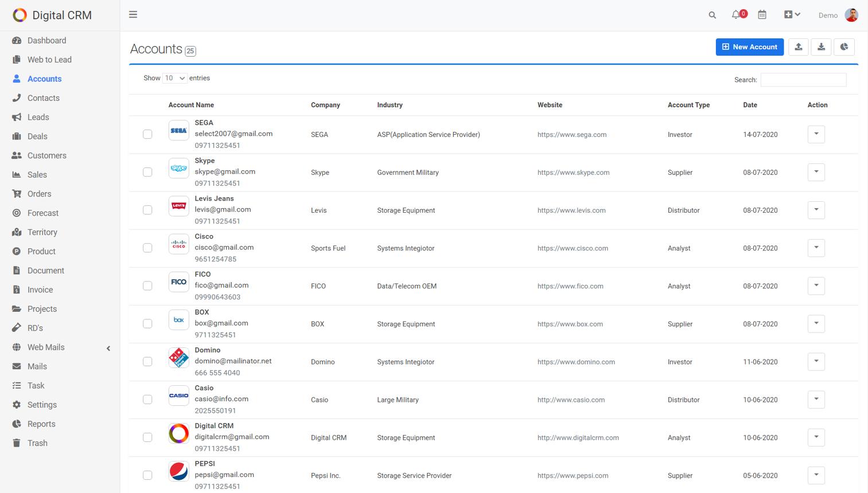Navigate to Forecast in the sidebar
Image resolution: width=868 pixels, height=493 pixels.
click(43, 213)
